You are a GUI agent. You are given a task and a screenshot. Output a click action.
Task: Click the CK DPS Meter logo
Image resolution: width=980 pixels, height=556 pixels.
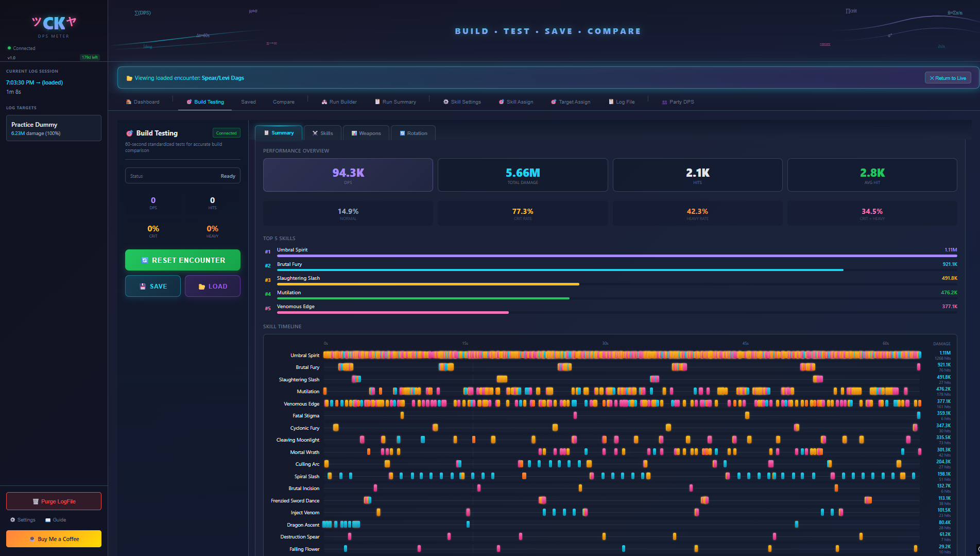pos(54,26)
